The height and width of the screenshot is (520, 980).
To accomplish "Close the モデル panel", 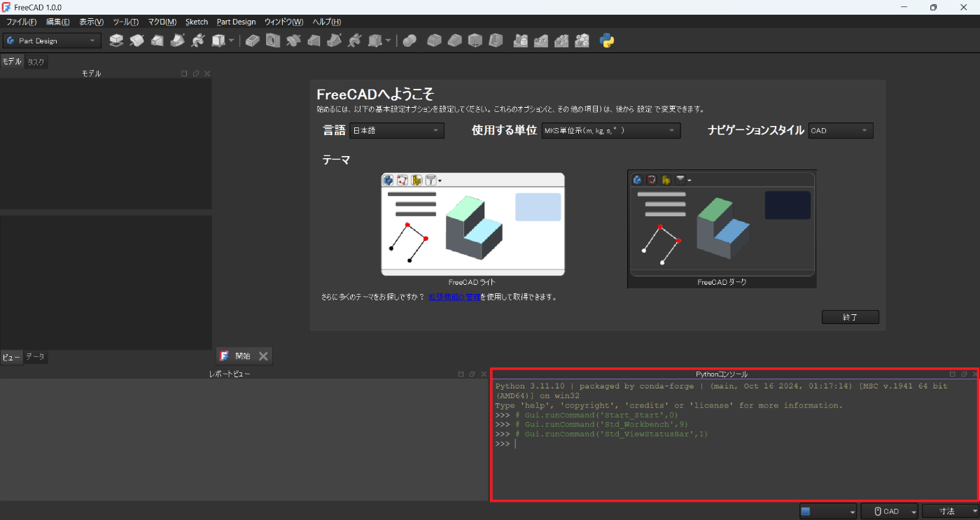I will tap(206, 73).
